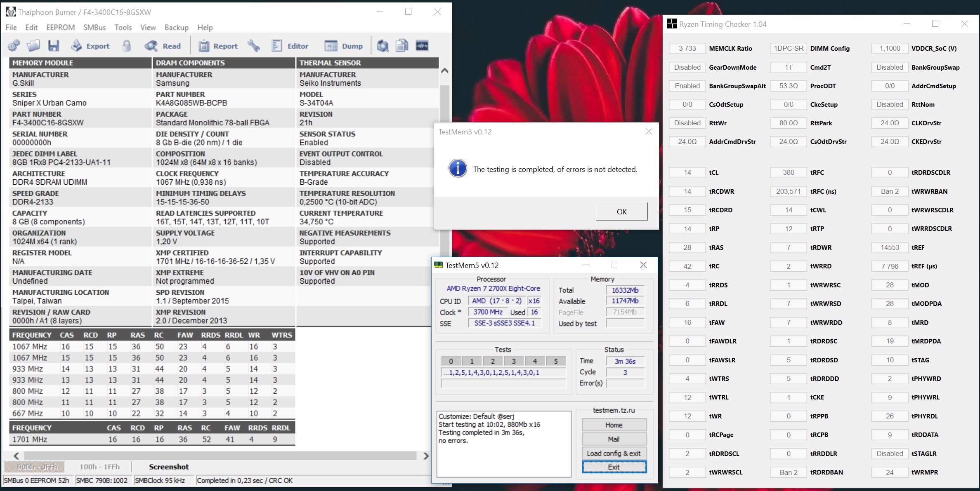
Task: Save dump with floppy disk icon
Action: point(54,46)
